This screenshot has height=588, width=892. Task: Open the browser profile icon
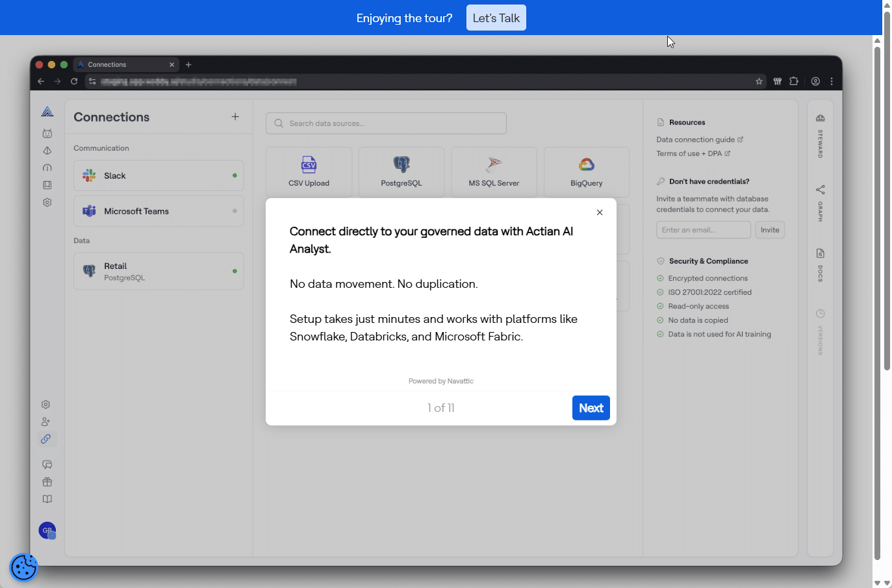[815, 81]
